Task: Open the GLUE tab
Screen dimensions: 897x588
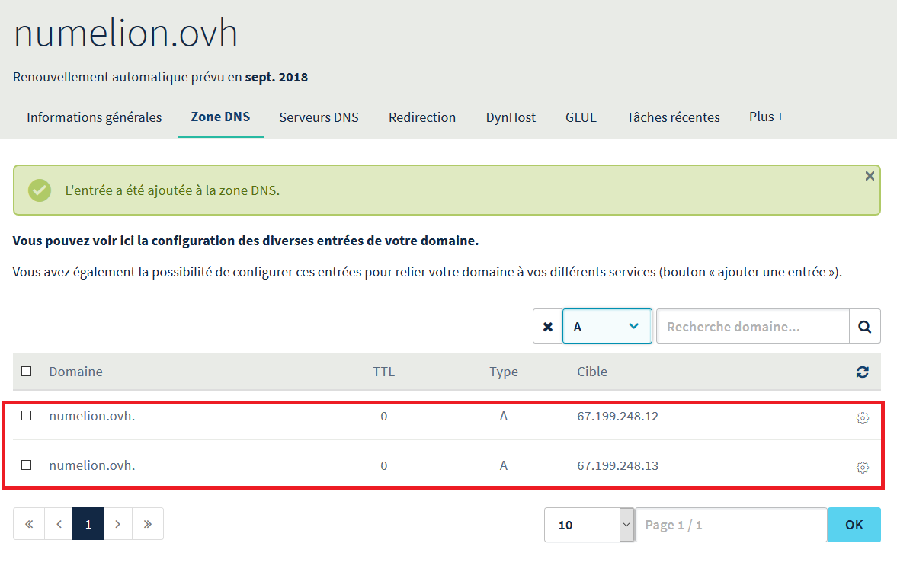Action: coord(581,117)
